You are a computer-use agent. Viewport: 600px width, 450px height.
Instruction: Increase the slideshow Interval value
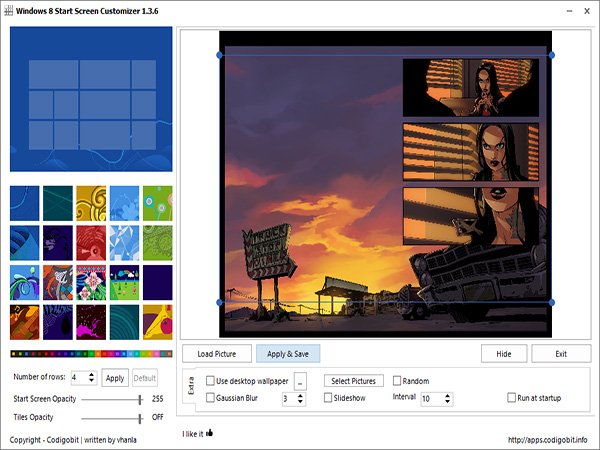(x=447, y=396)
